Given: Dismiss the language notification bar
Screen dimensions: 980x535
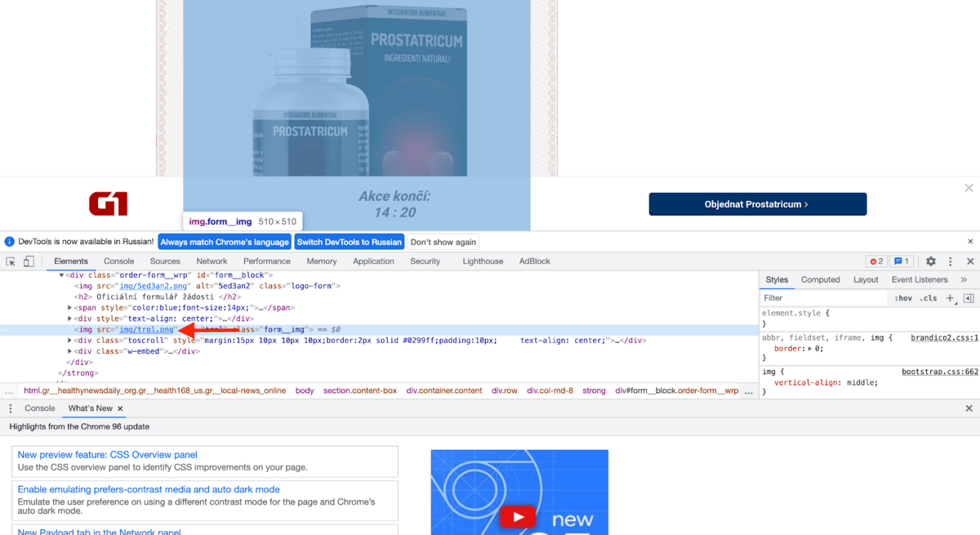Looking at the screenshot, I should 971,241.
